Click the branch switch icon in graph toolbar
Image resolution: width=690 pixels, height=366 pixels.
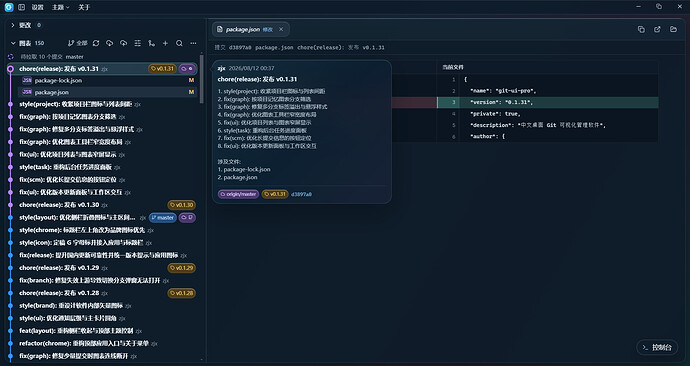151,43
